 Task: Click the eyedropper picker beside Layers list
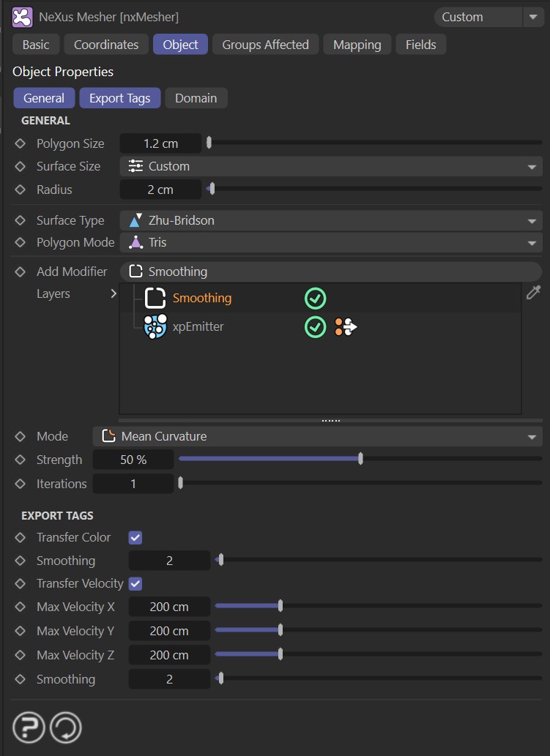click(x=534, y=293)
